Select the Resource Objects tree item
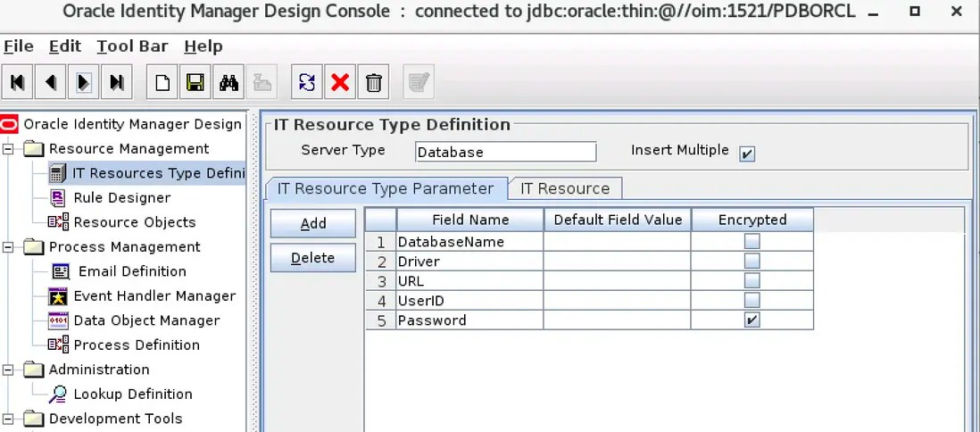This screenshot has width=980, height=432. [135, 222]
